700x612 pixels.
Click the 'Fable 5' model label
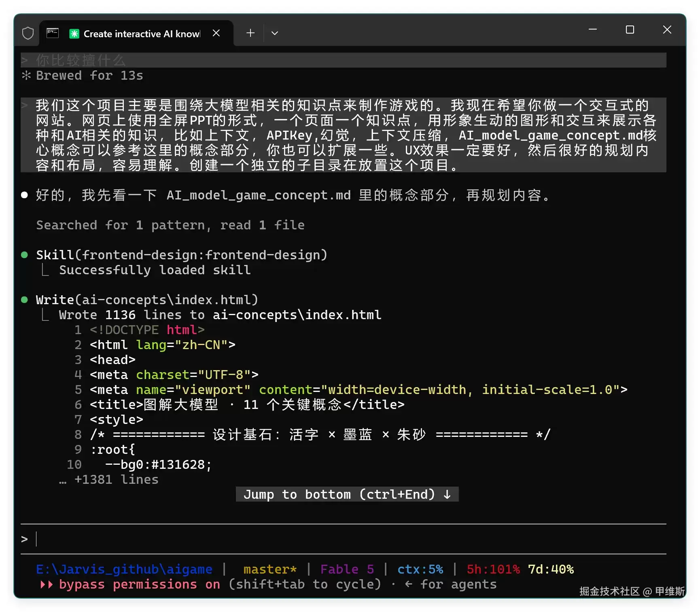(x=347, y=569)
